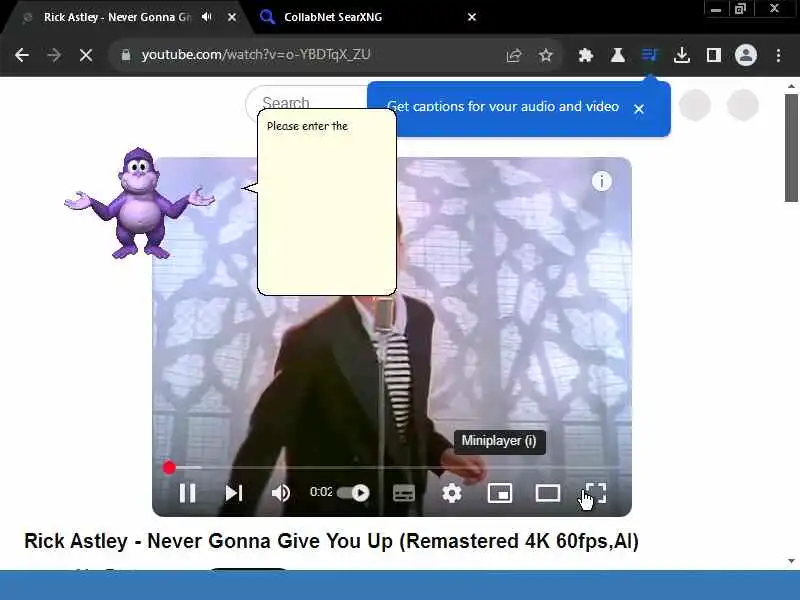Click the 'Please enter the' speech balloon
This screenshot has height=600, width=800.
327,202
